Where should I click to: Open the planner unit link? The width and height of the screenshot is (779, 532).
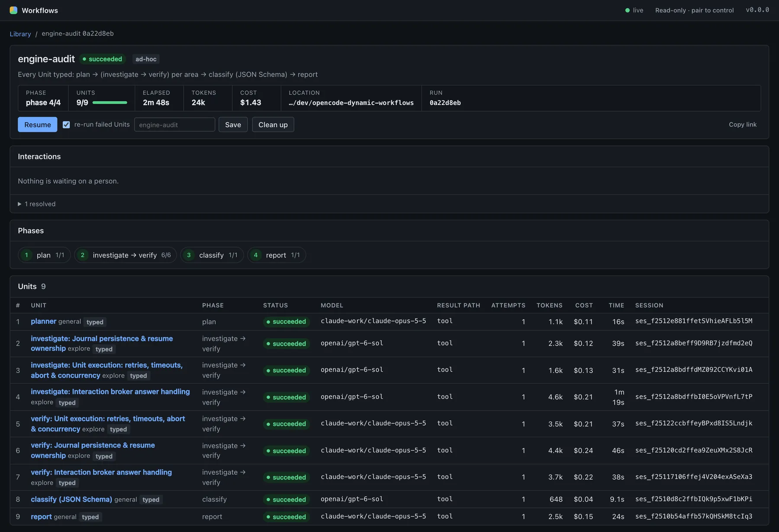pos(44,321)
